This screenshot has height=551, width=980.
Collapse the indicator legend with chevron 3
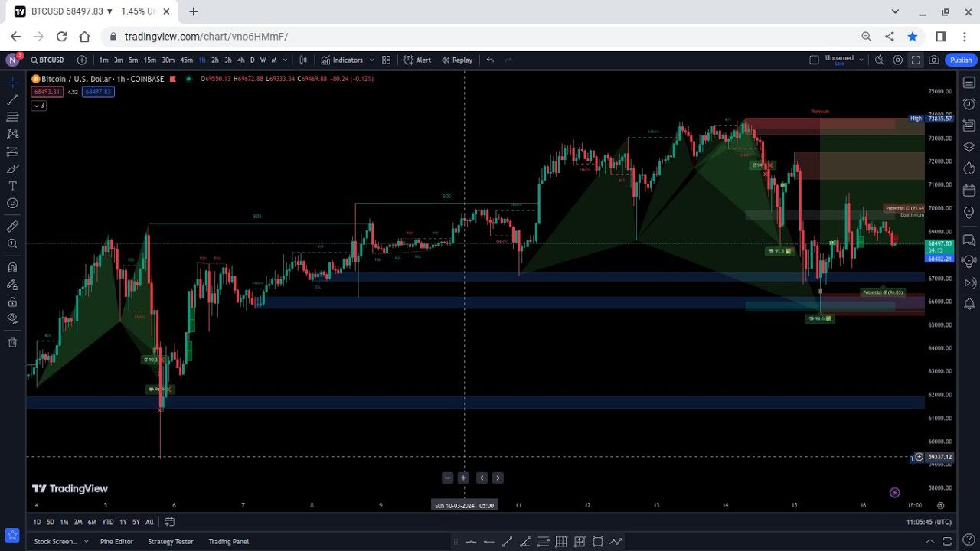pyautogui.click(x=38, y=106)
